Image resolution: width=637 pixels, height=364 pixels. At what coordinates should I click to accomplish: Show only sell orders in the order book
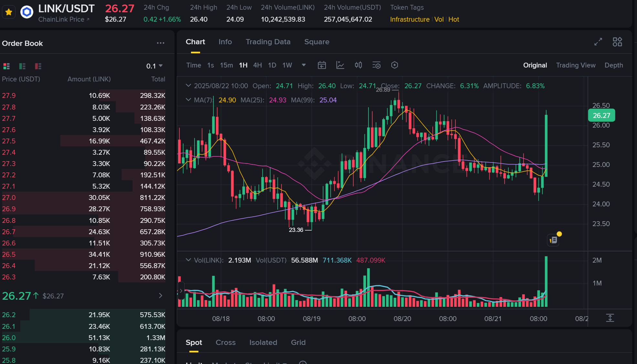38,66
